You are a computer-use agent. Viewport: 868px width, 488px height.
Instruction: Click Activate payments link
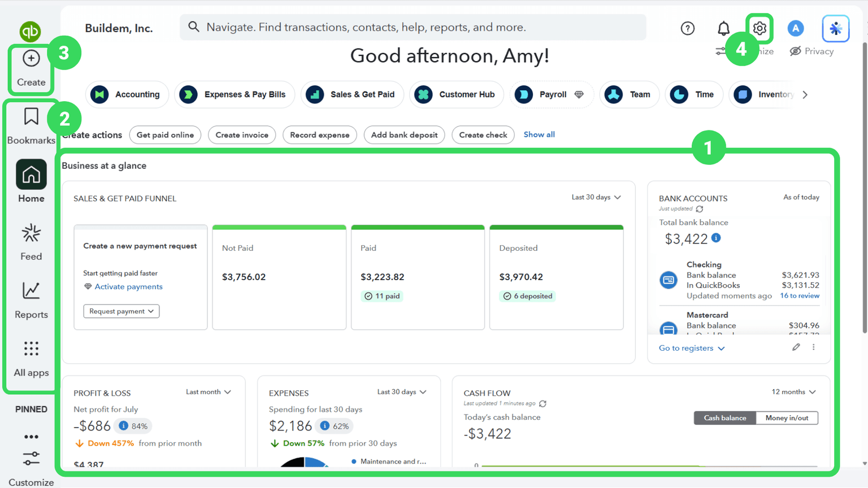click(128, 287)
